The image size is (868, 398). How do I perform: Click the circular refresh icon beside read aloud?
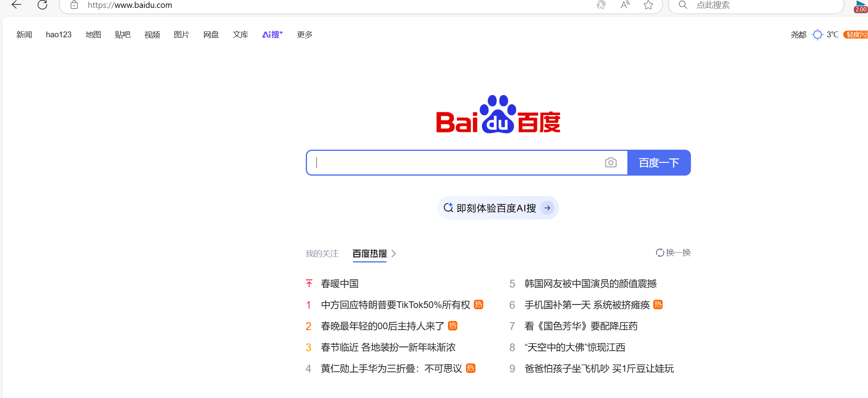[601, 5]
